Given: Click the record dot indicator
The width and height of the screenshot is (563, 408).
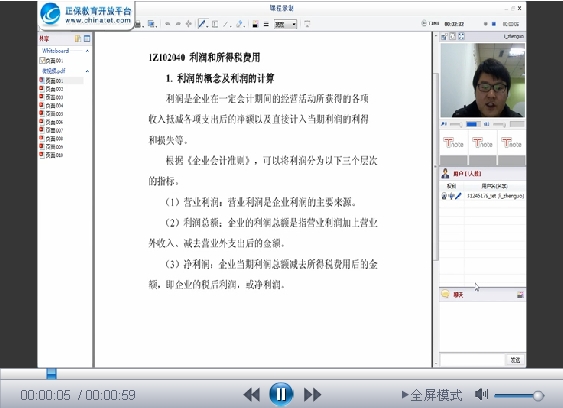Looking at the screenshot, I should [x=485, y=24].
